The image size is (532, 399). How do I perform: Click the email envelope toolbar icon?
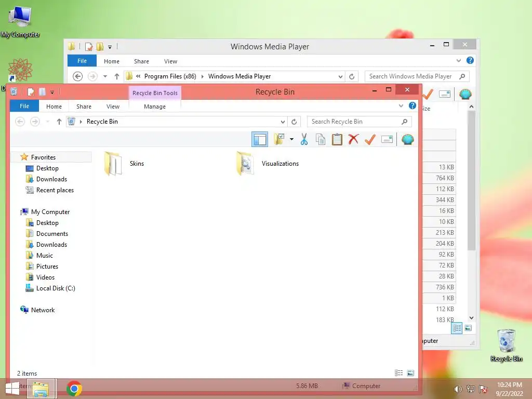[x=387, y=139]
